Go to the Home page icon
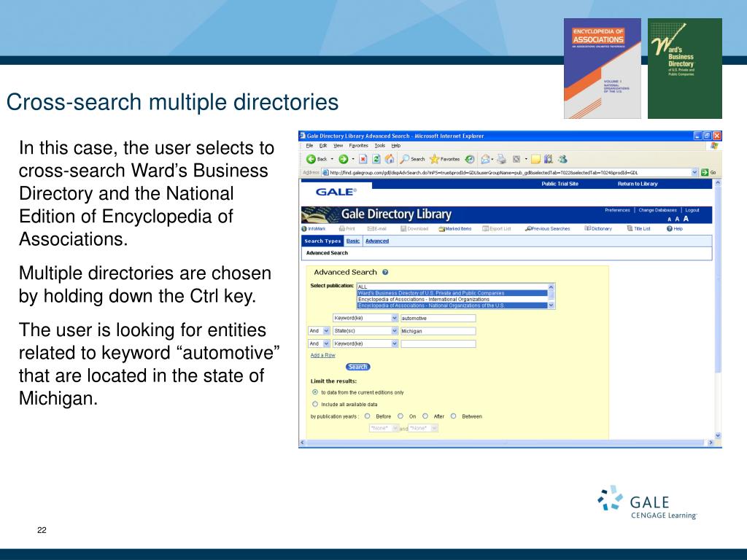The image size is (747, 560). coord(390,159)
